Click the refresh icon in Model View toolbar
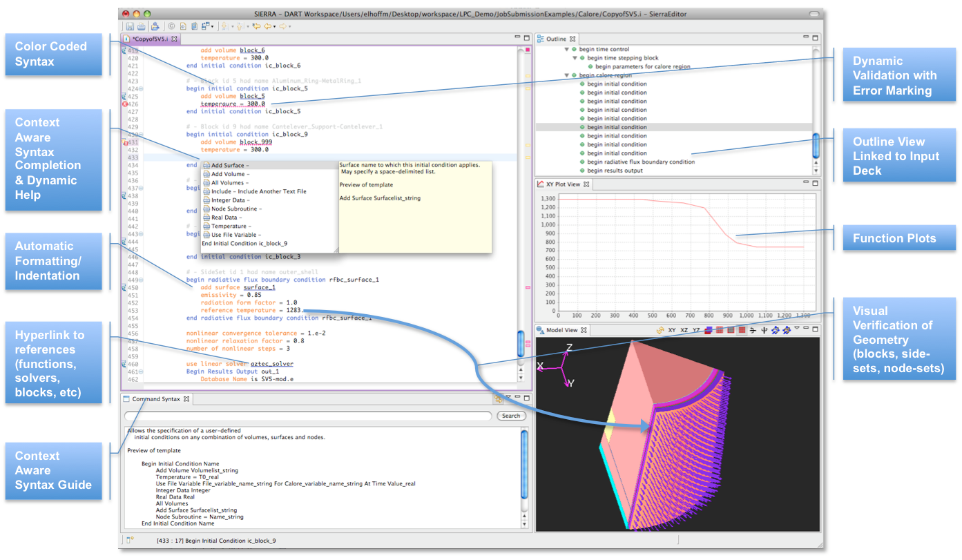 tap(660, 331)
